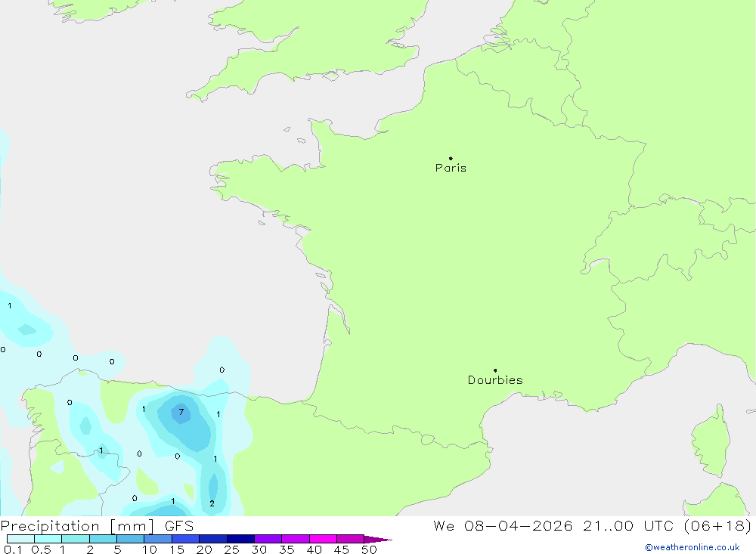756x554 pixels.
Task: Pick the 5–10 mm legend swatch
Action: pyautogui.click(x=131, y=539)
